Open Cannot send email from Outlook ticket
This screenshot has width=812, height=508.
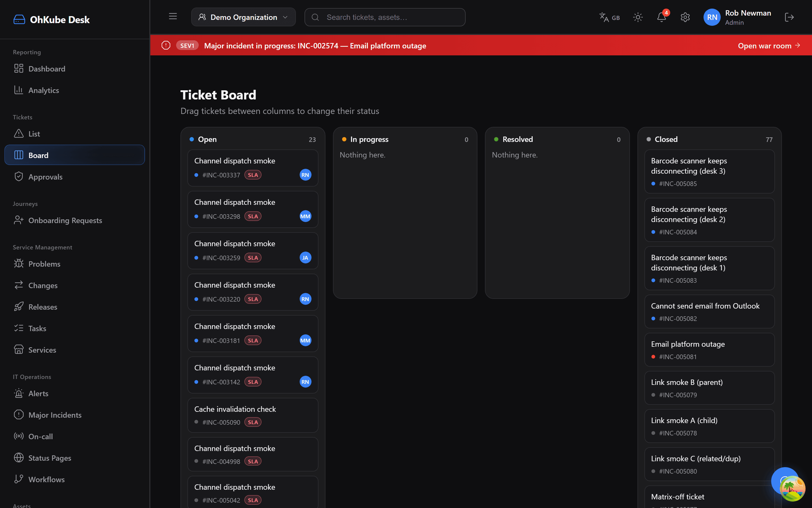click(709, 312)
